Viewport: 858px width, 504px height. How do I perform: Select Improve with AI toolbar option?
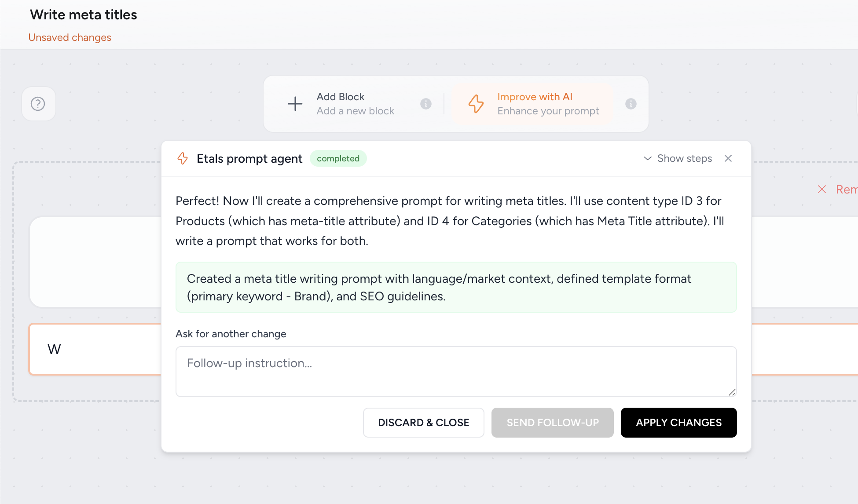(533, 104)
